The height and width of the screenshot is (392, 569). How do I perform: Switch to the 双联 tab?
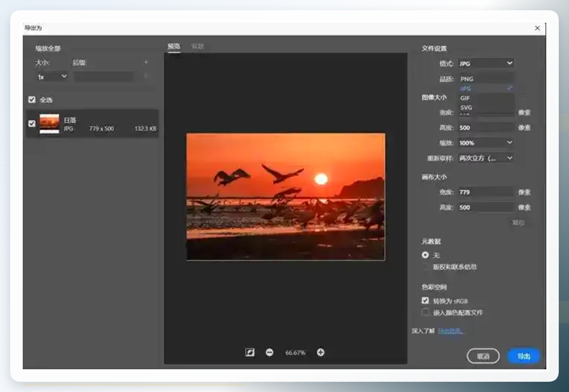coord(197,46)
